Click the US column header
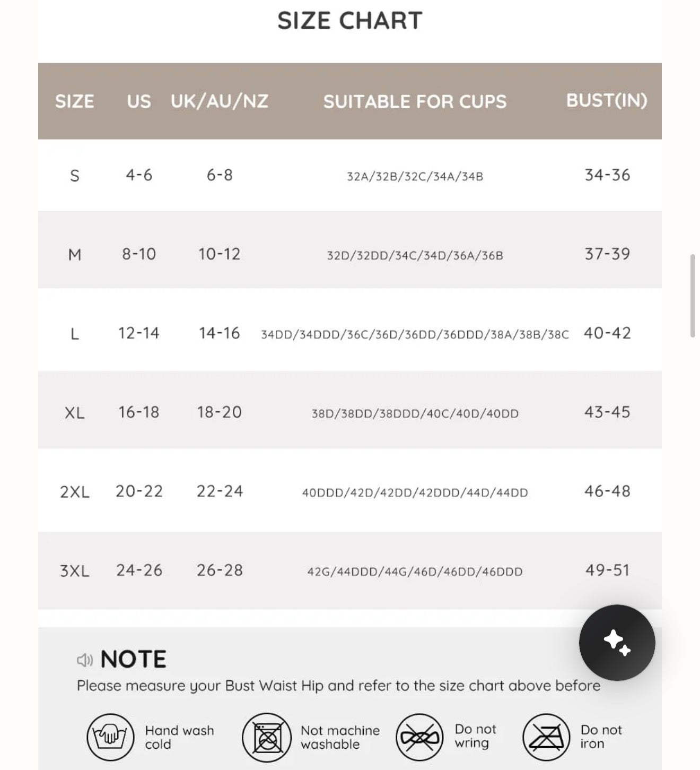 [139, 101]
